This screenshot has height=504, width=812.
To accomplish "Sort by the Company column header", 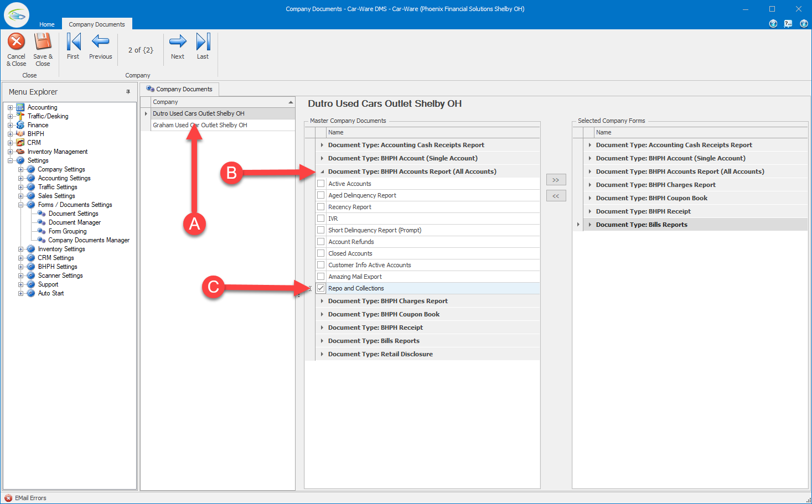I will coord(223,102).
